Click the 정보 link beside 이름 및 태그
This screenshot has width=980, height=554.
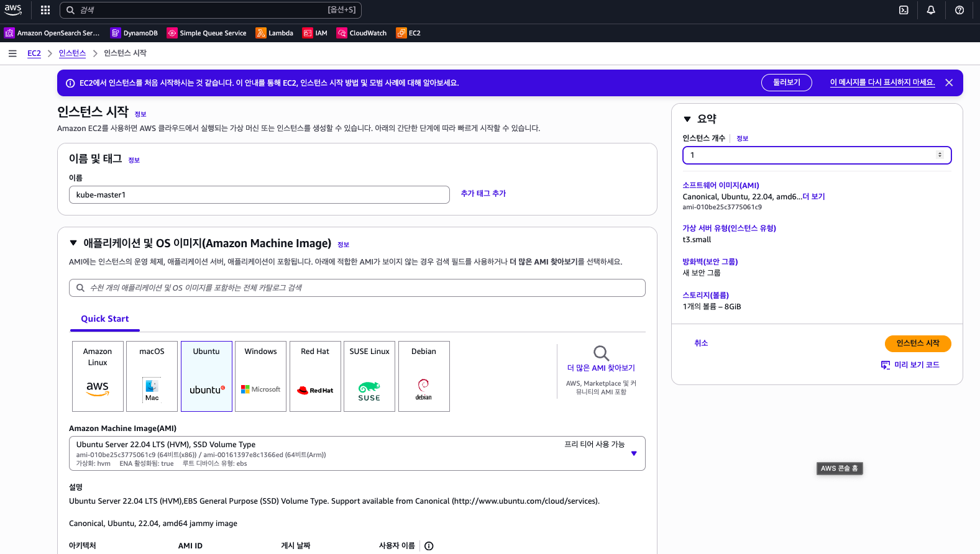coord(134,160)
